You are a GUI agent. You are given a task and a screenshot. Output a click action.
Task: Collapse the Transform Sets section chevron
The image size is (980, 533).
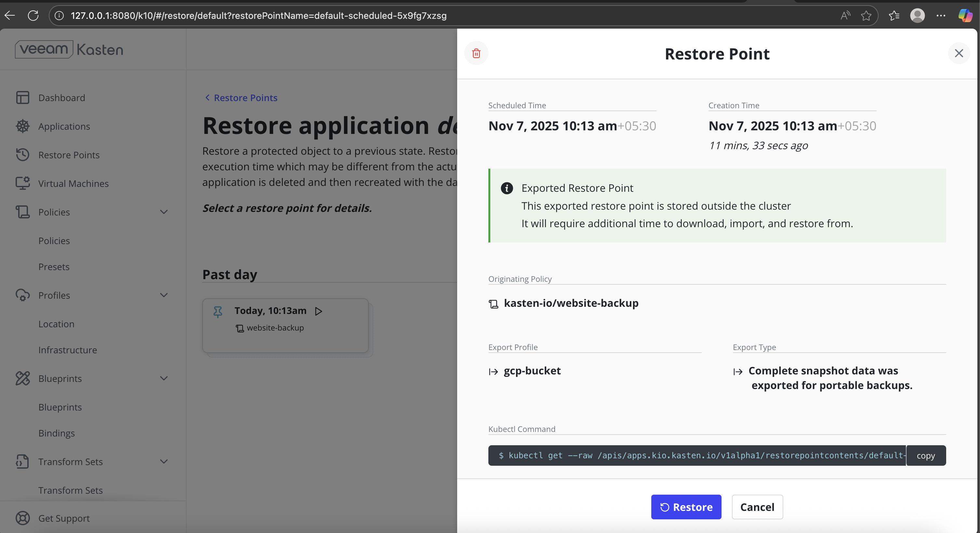pyautogui.click(x=164, y=461)
